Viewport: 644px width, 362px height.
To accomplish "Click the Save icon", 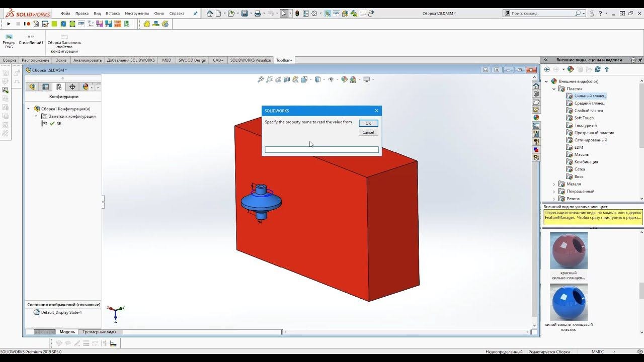I will pos(245,14).
